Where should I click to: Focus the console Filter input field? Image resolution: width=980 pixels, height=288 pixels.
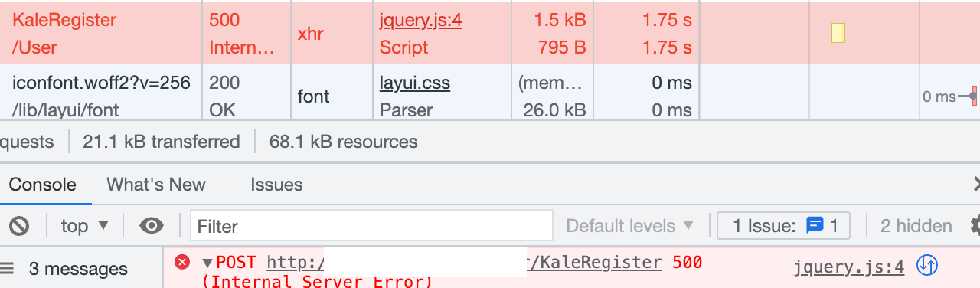[x=371, y=226]
